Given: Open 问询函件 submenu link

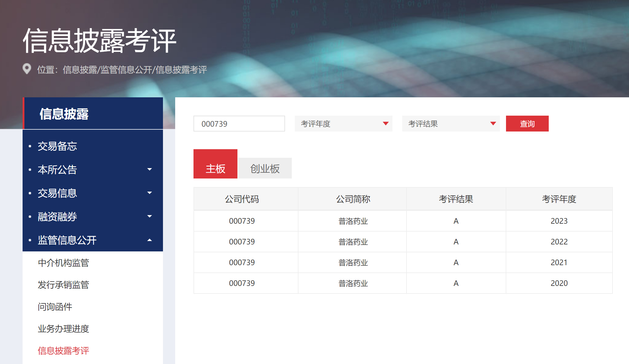Looking at the screenshot, I should [55, 307].
